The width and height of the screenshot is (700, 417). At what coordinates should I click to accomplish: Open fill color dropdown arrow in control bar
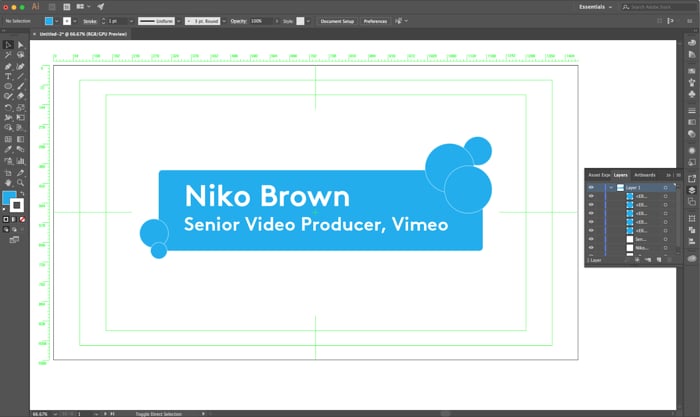(57, 21)
